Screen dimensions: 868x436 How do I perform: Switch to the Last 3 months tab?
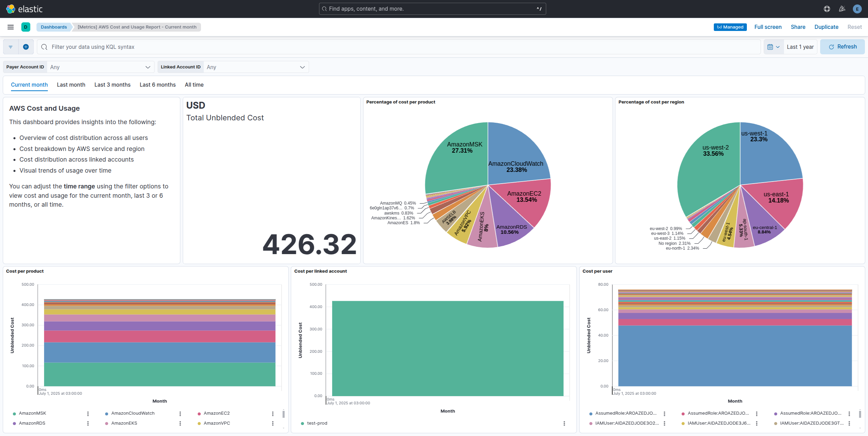(112, 85)
